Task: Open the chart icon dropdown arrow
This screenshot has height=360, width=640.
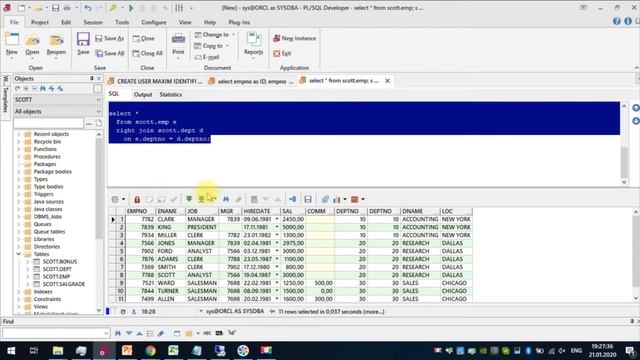Action: (x=345, y=199)
